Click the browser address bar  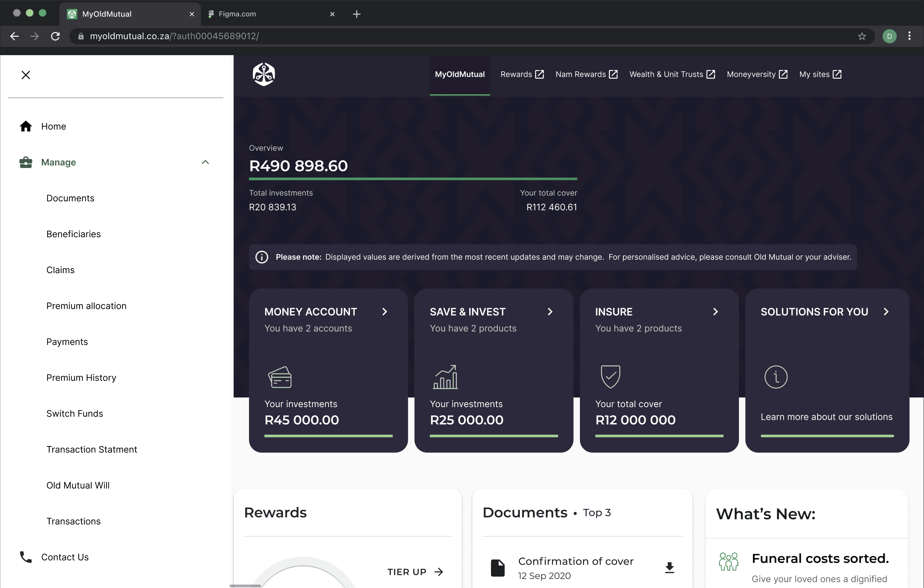click(x=461, y=36)
